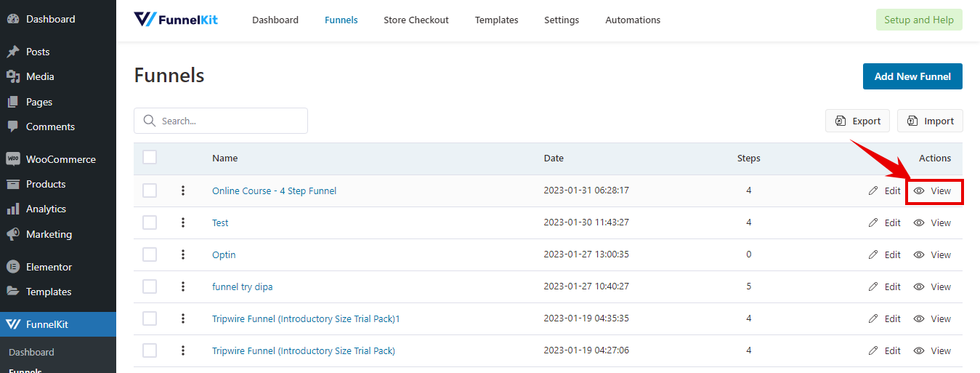Click the magnifier icon in the search box
The width and height of the screenshot is (980, 373).
(x=150, y=121)
